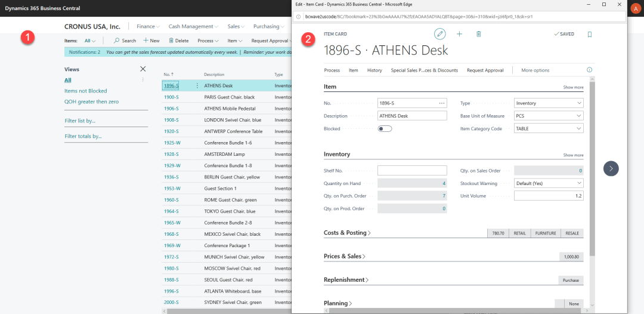
Task: Click the Unit Volume field
Action: click(549, 196)
